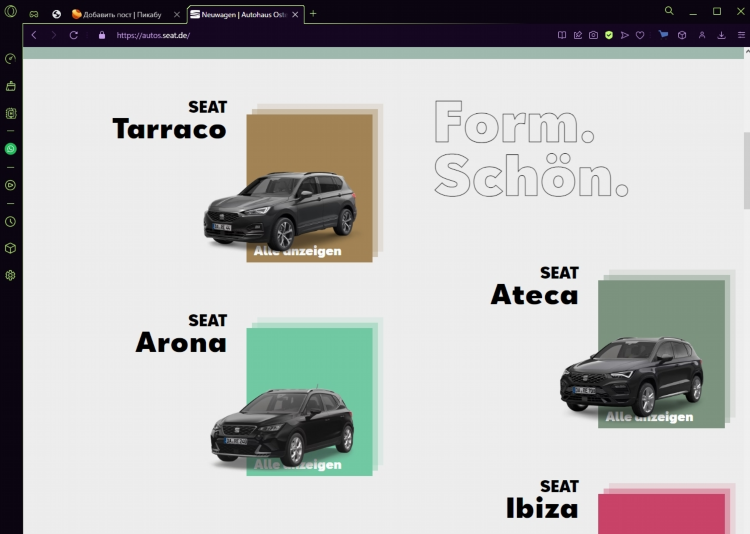Open the ad blocker shield icon
This screenshot has width=750, height=534.
tap(609, 35)
